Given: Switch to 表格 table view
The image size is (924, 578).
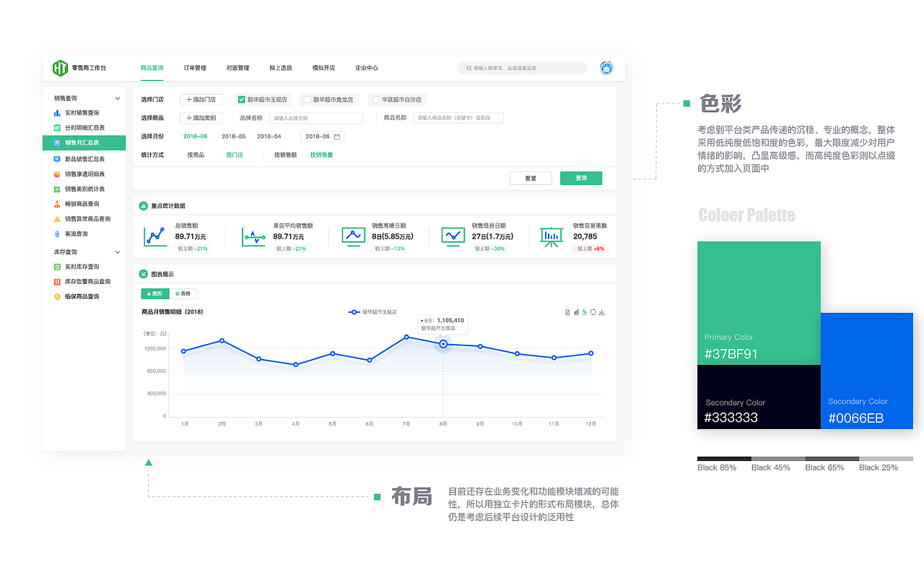Looking at the screenshot, I should pyautogui.click(x=183, y=293).
